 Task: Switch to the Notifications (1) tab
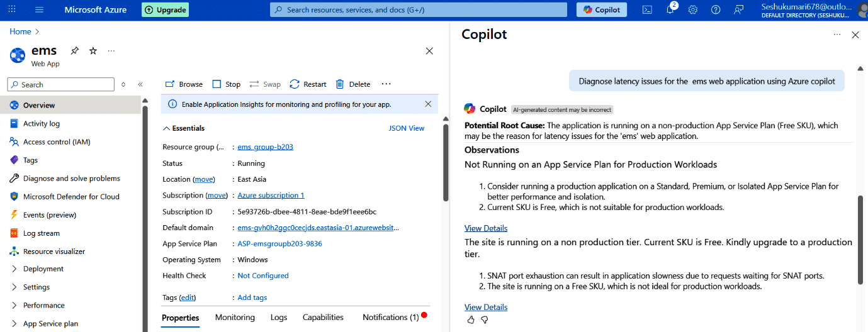391,318
